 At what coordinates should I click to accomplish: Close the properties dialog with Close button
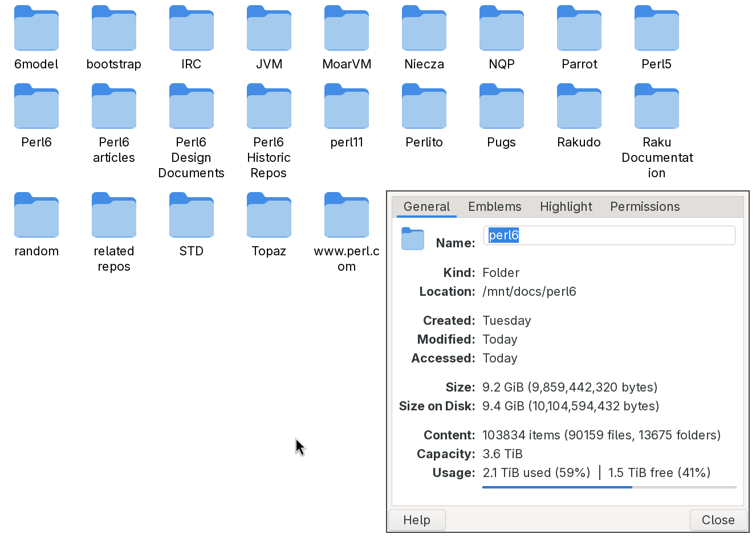pos(718,520)
